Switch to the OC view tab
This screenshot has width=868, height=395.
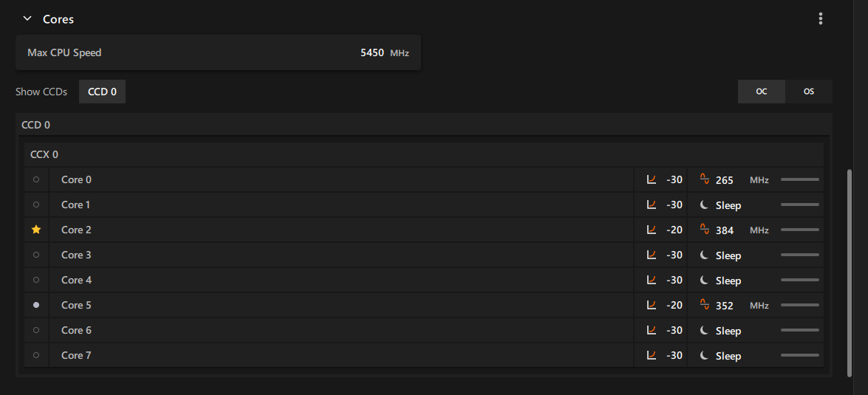coord(761,92)
